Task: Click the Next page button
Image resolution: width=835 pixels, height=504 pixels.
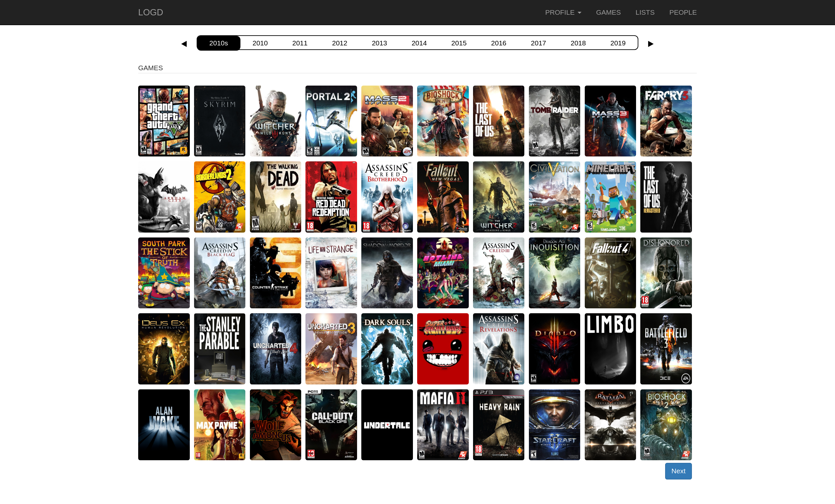Action: [x=678, y=471]
